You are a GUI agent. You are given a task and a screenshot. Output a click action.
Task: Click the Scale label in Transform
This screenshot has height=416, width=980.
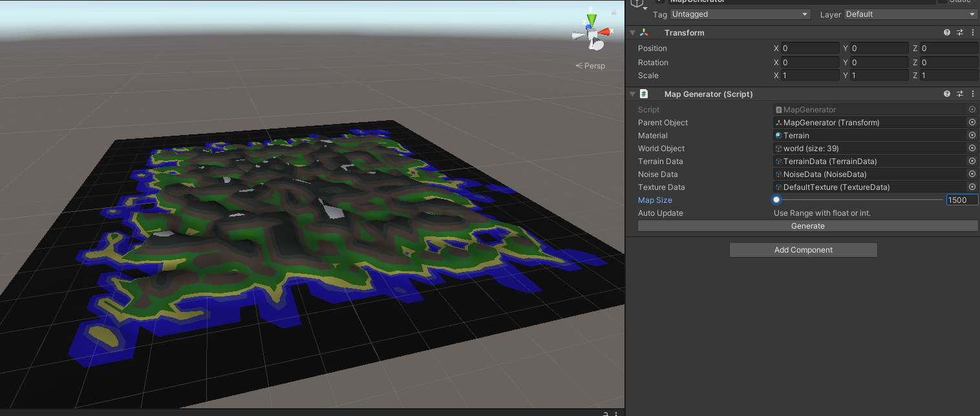coord(648,76)
